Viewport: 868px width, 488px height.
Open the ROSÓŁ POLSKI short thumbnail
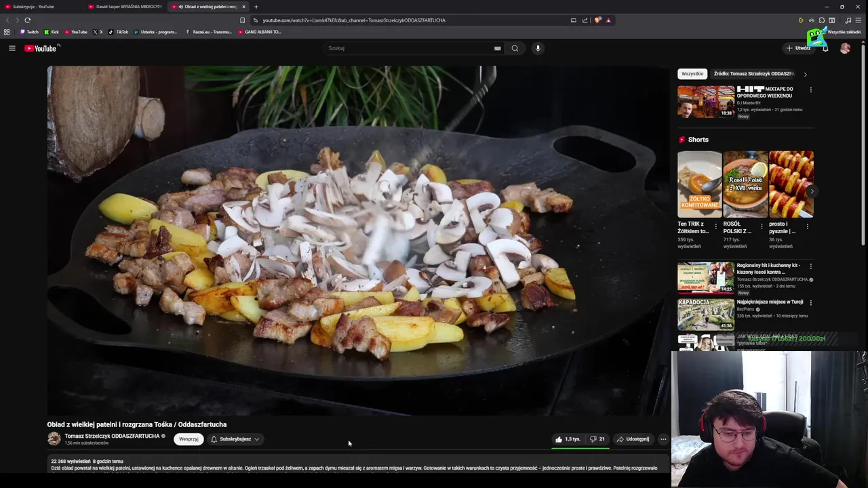(745, 184)
